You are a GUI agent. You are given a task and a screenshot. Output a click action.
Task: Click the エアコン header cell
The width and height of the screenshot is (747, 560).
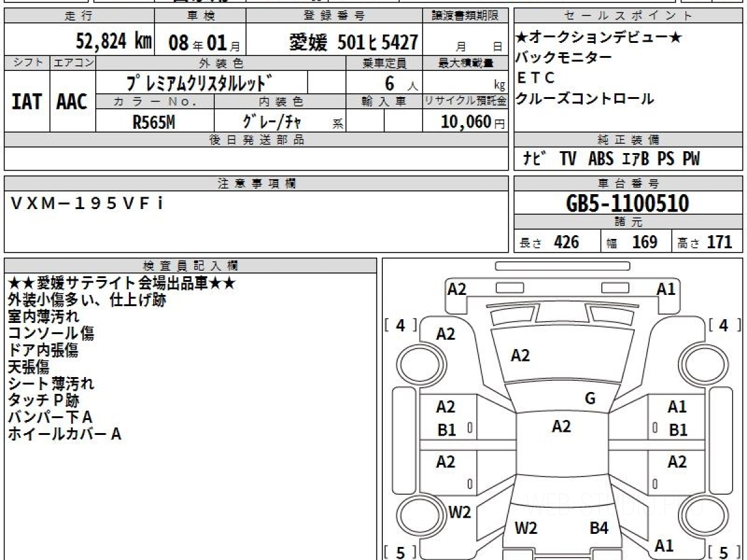(73, 63)
